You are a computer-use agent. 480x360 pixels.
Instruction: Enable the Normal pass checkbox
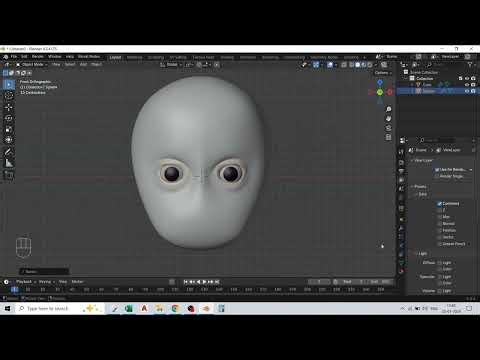(x=439, y=224)
